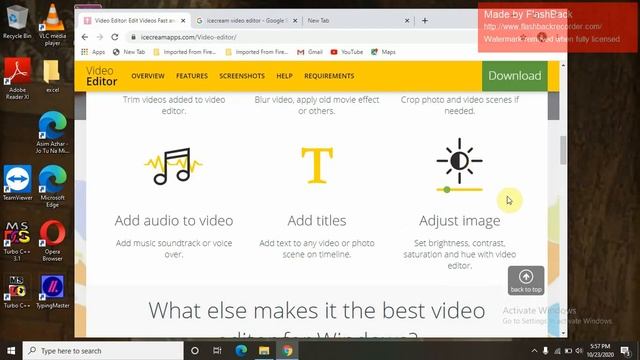Open a new tab with plus button
The width and height of the screenshot is (640, 360).
tap(425, 20)
